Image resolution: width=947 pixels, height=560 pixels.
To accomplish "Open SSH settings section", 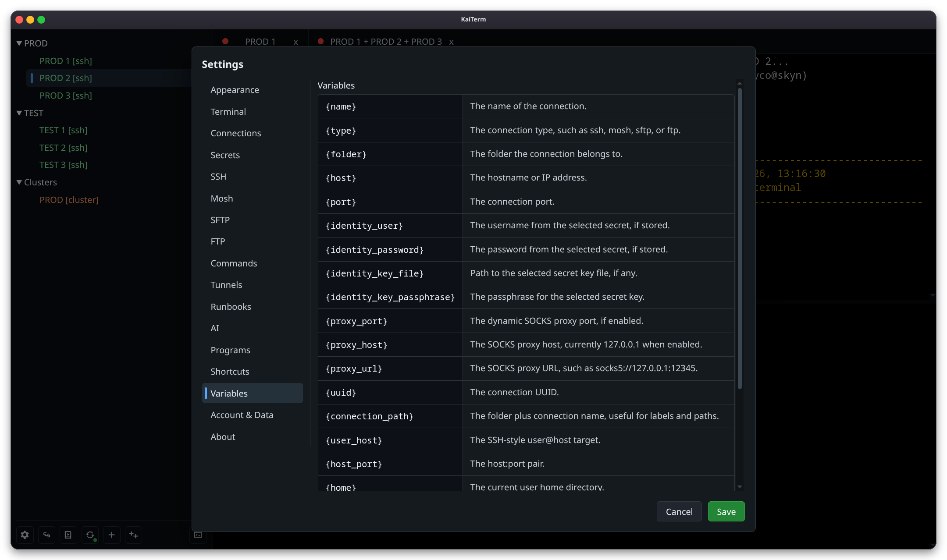I will coord(253,177).
